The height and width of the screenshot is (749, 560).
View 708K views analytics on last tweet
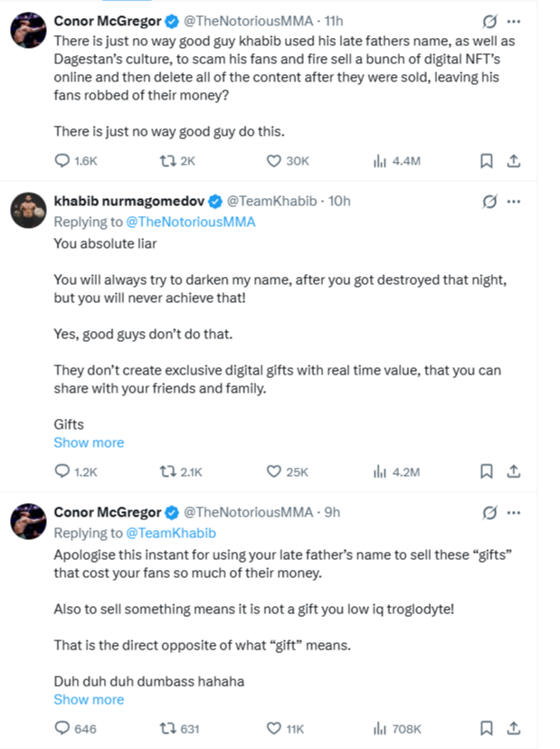[381, 728]
